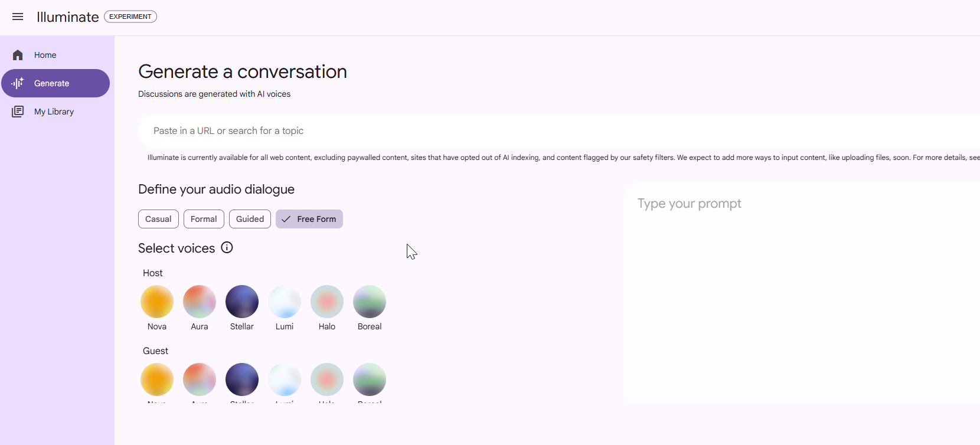
Task: Click into the Type your prompt box
Action: point(802,292)
